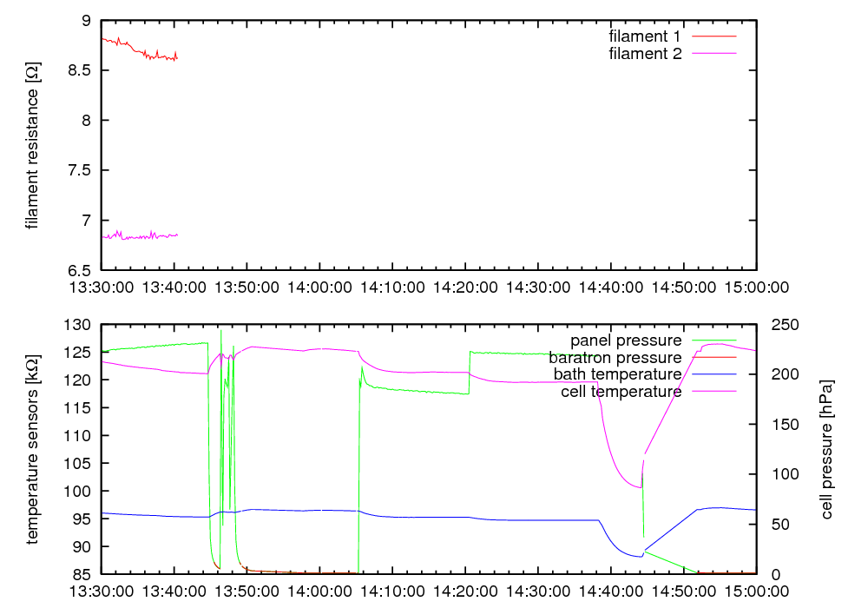This screenshot has height=608, width=868.
Task: Click the filament 2 legend label
Action: (x=645, y=54)
